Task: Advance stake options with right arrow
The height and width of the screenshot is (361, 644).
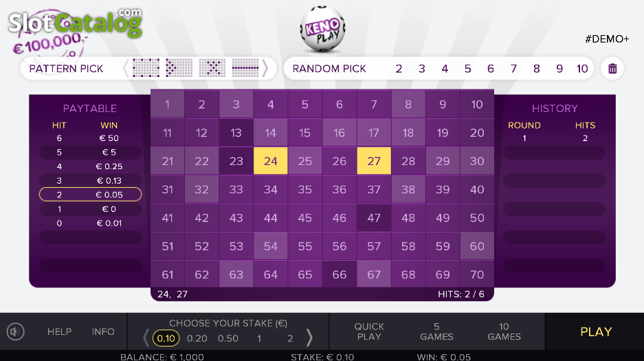Action: 309,338
